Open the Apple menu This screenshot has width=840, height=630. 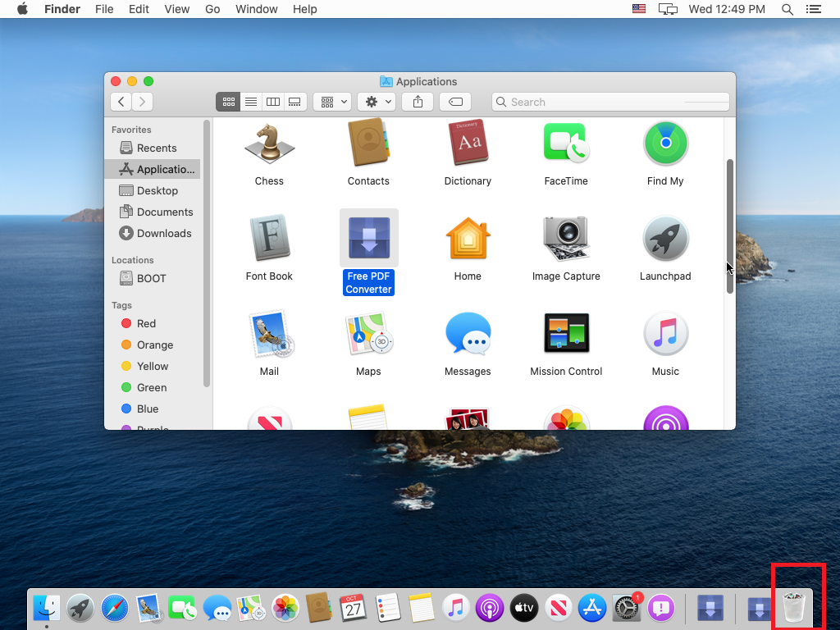(22, 9)
